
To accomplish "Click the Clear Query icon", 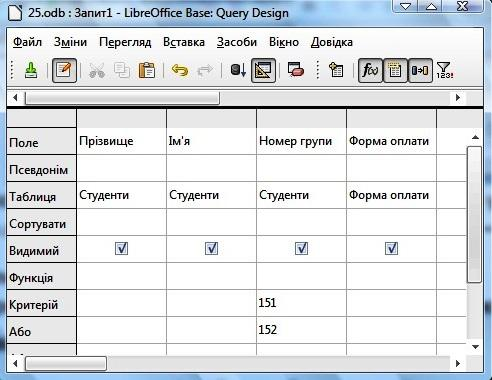I will tap(296, 70).
